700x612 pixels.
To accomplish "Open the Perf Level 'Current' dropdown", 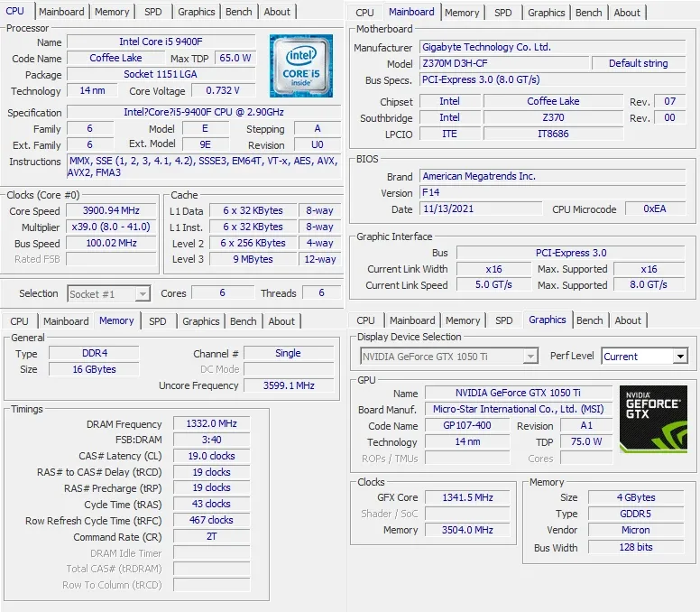I will (x=680, y=357).
